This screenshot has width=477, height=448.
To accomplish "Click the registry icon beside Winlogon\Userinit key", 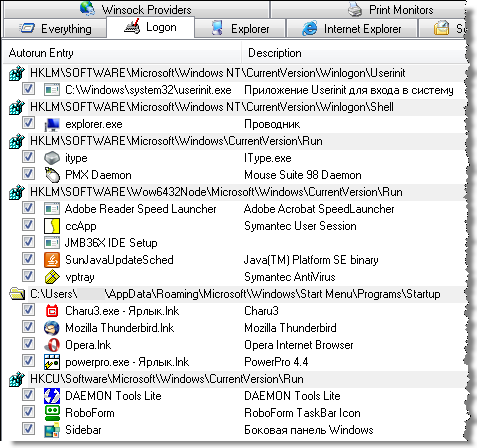I will pos(17,73).
